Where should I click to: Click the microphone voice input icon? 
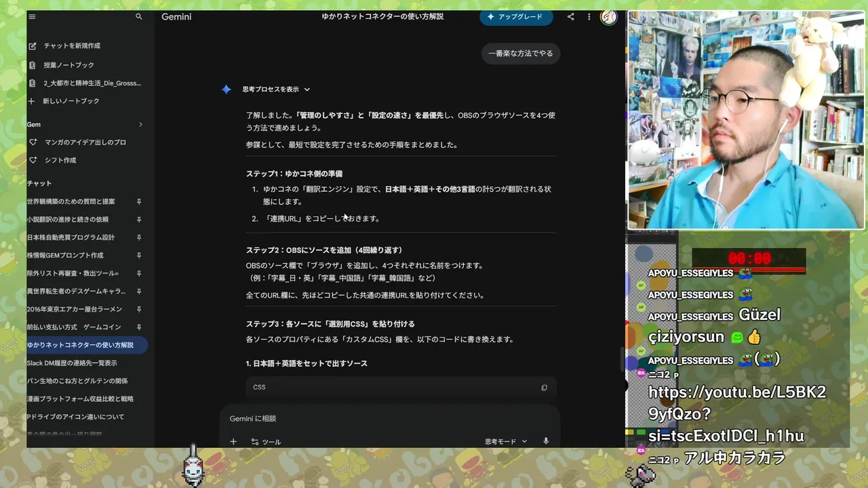tap(546, 441)
